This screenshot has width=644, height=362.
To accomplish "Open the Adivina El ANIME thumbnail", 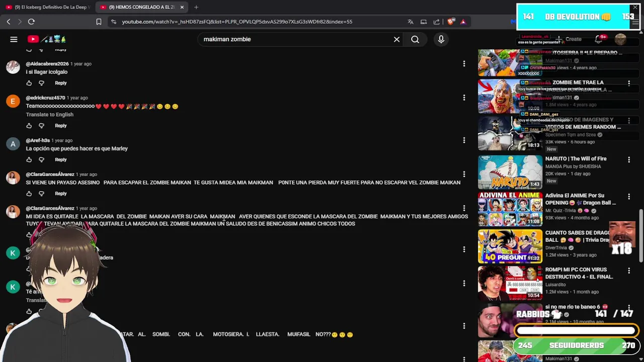I will point(510,209).
